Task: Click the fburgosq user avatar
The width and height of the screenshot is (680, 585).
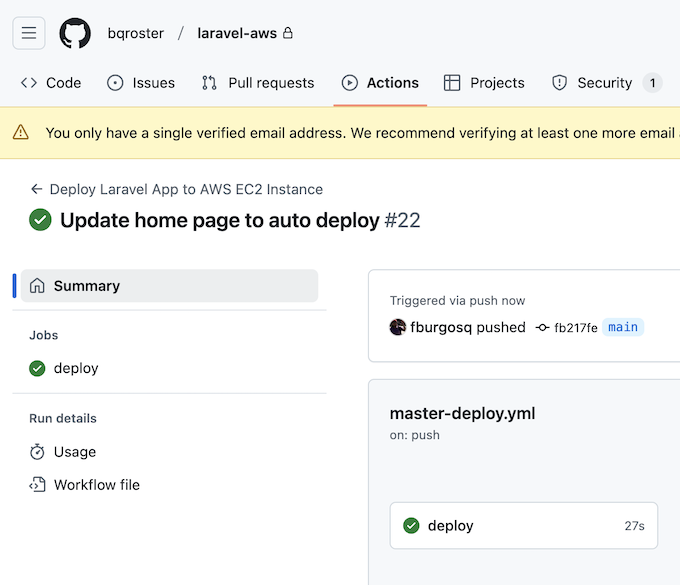Action: coord(398,327)
